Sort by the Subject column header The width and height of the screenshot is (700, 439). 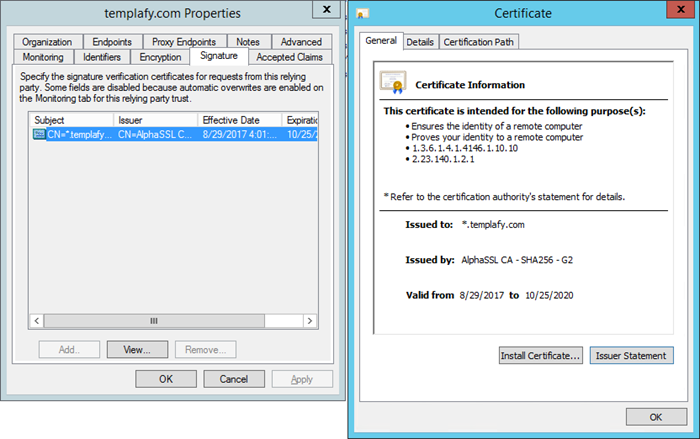71,120
